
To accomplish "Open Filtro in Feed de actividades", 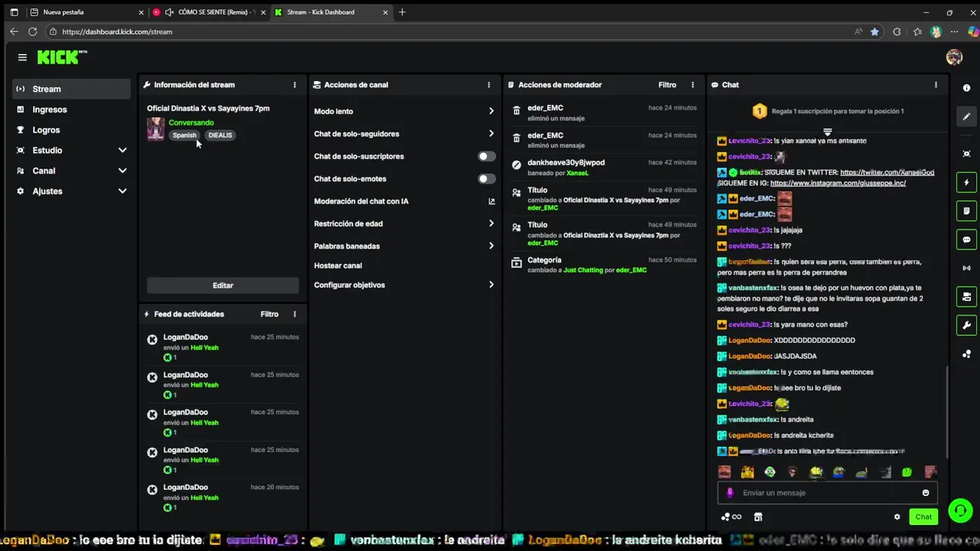I will tap(269, 314).
